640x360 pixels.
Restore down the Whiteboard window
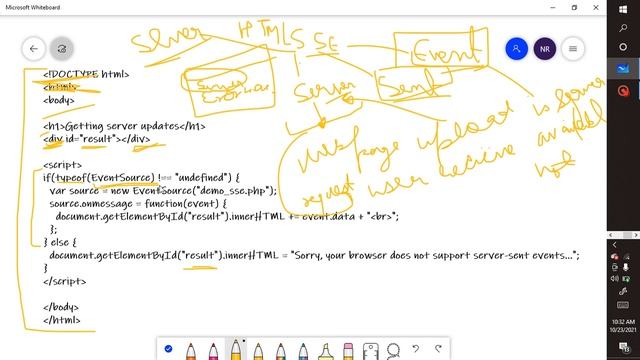pos(574,7)
